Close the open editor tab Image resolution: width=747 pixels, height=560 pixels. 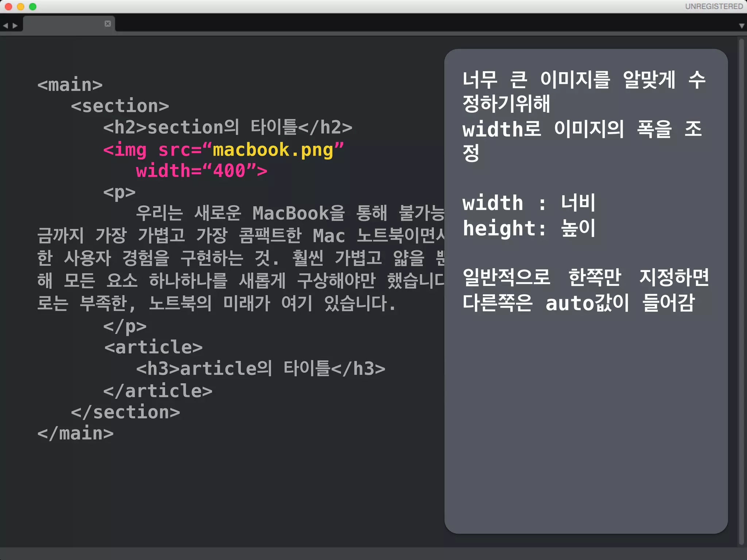pyautogui.click(x=108, y=24)
